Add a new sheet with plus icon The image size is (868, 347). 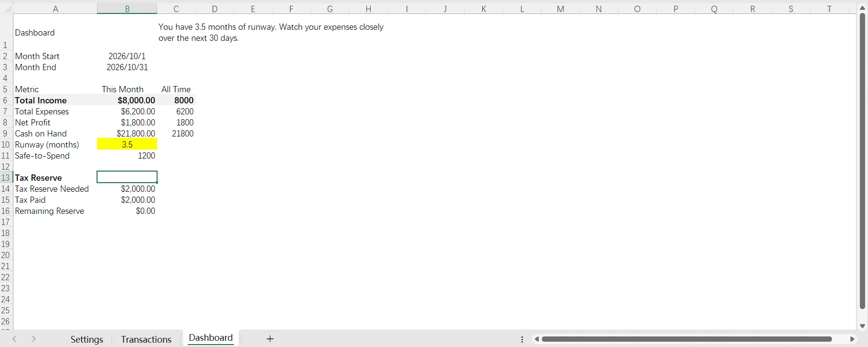(270, 339)
